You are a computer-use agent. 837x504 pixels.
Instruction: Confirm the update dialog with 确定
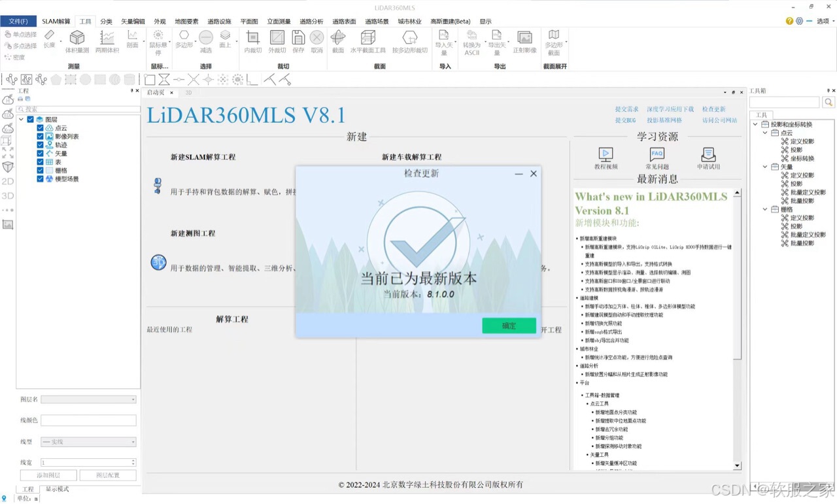pos(509,326)
